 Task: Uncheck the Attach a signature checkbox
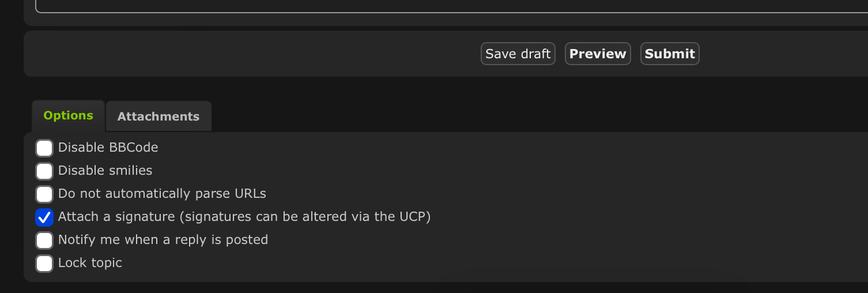click(44, 217)
